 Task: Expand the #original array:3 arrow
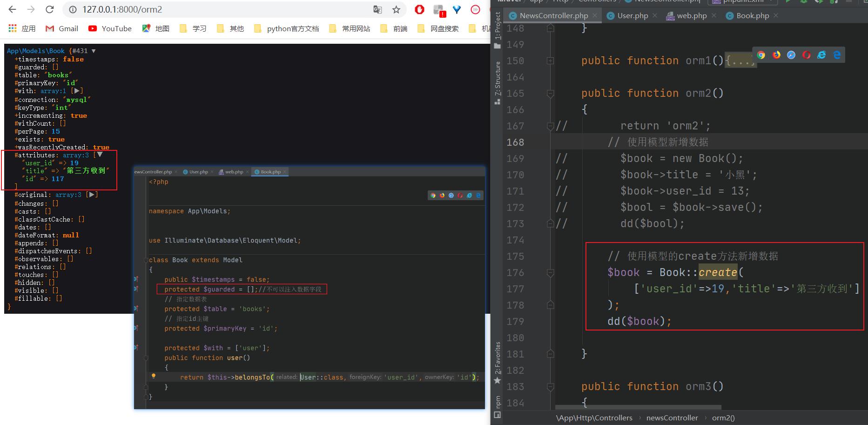point(92,195)
